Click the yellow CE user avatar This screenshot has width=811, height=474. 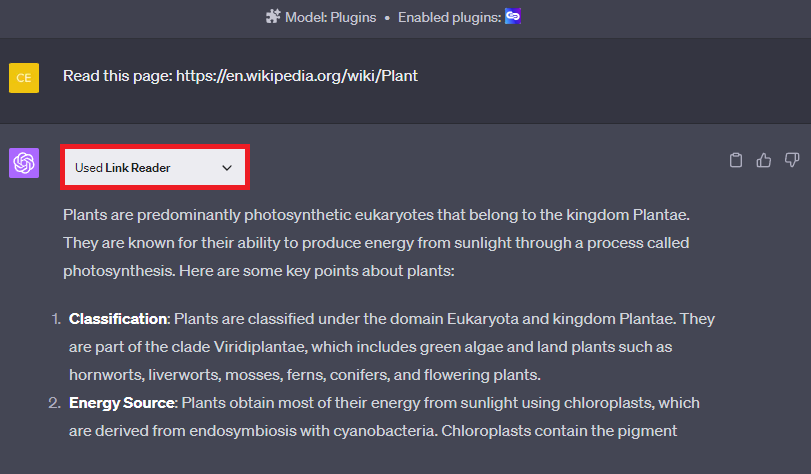point(24,77)
